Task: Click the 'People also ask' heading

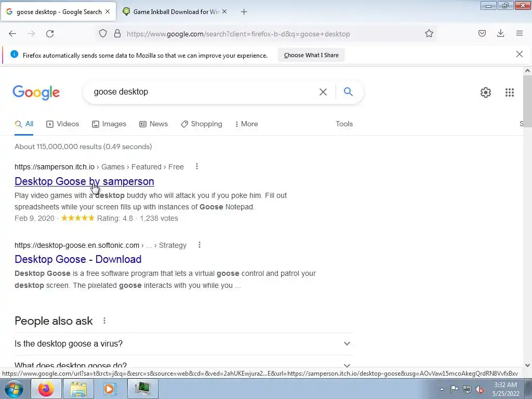Action: coord(54,321)
